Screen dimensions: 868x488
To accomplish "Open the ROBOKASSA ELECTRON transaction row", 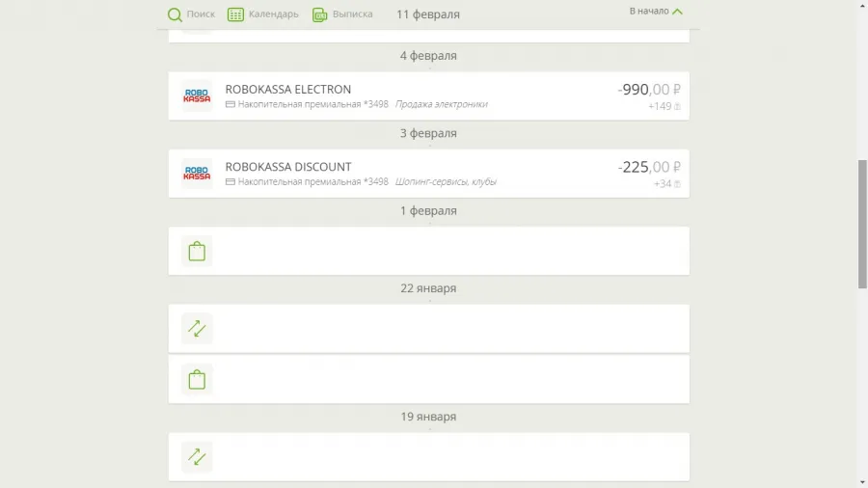I will pos(429,96).
